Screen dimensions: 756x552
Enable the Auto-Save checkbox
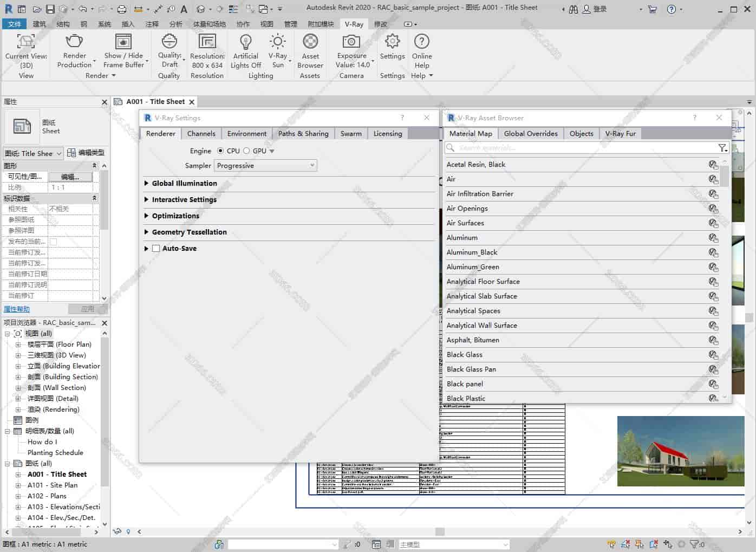[x=156, y=249]
